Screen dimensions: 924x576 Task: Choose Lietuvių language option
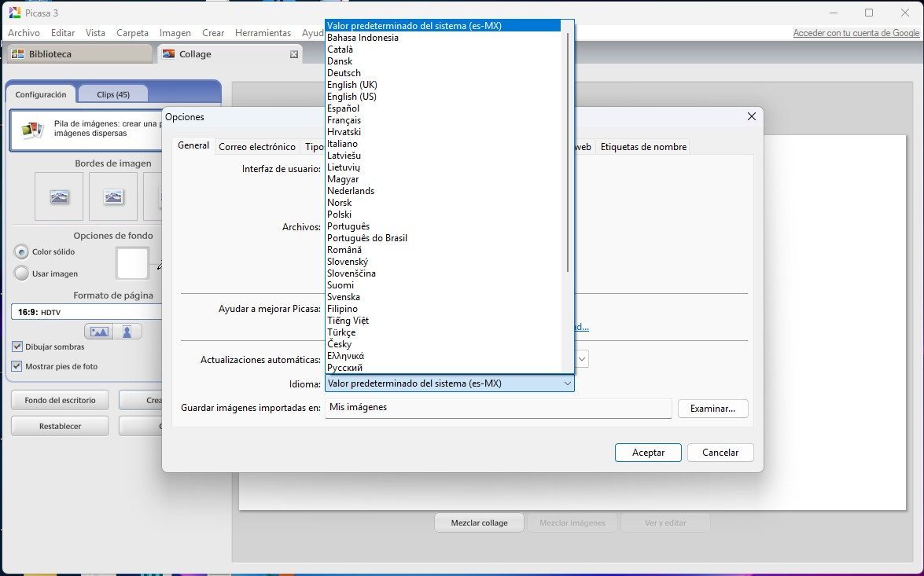[x=444, y=167]
